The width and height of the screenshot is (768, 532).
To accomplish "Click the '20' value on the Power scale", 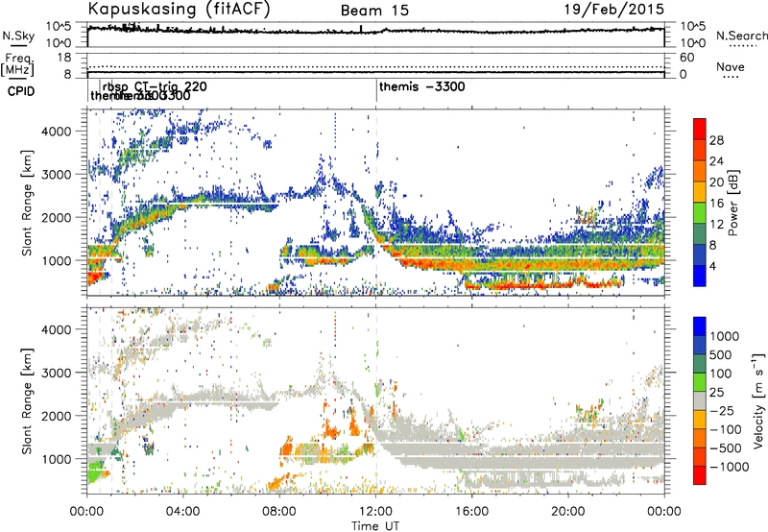I will click(x=716, y=182).
